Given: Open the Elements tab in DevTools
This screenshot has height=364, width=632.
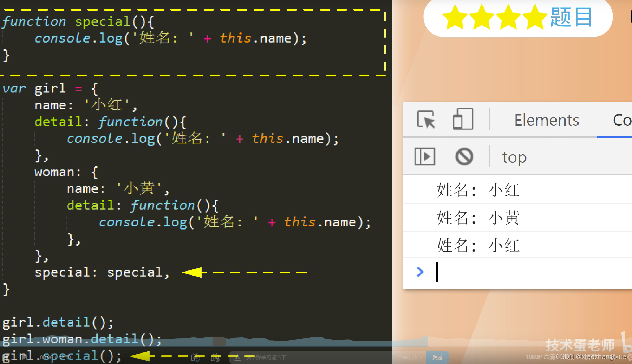Looking at the screenshot, I should [546, 120].
